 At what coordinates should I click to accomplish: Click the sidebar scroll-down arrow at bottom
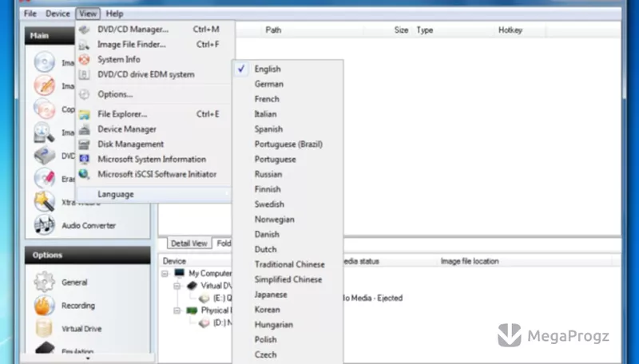pyautogui.click(x=88, y=358)
